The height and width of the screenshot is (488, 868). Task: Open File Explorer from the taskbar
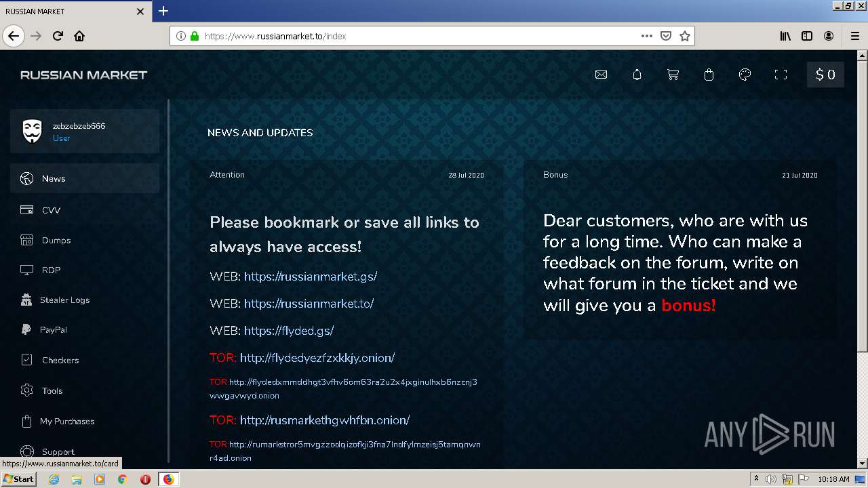(77, 479)
